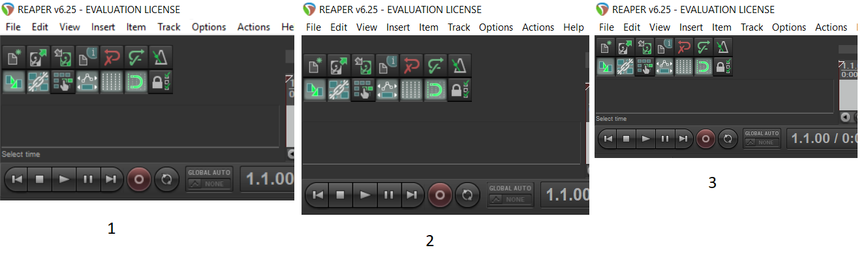Viewport: 868px width, 254px height.
Task: Open Edit menu in right REAPER window
Action: [632, 27]
